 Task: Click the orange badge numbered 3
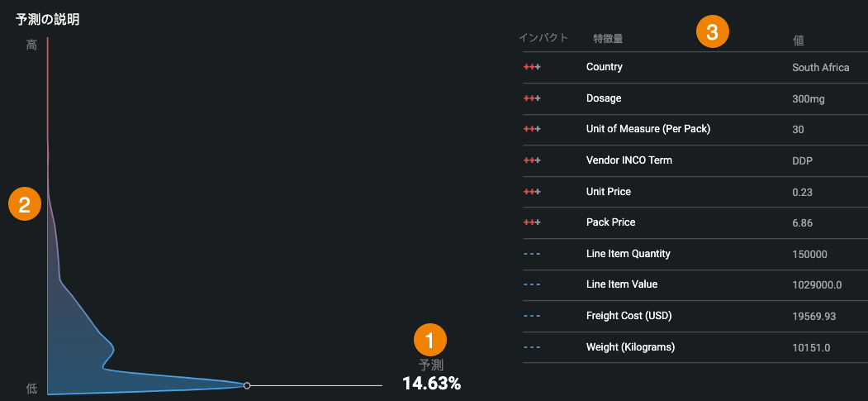click(x=713, y=32)
